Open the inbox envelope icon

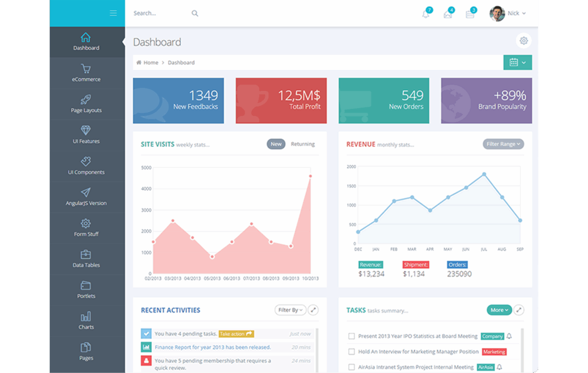click(x=448, y=14)
